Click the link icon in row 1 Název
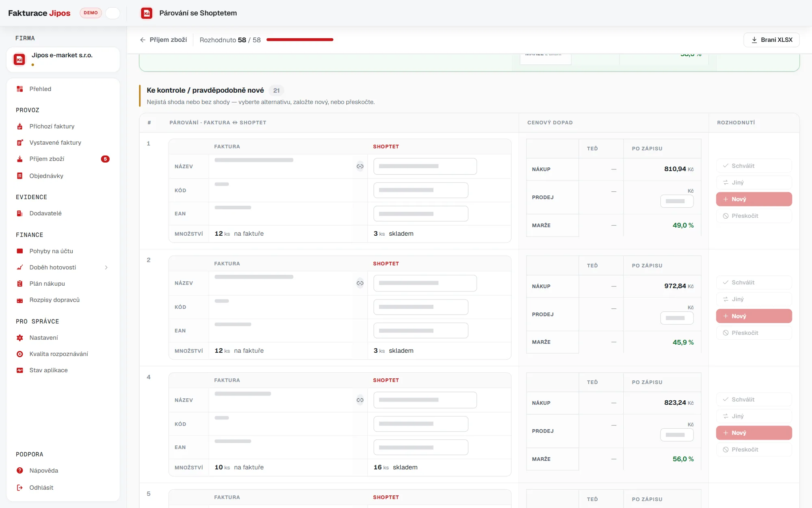The width and height of the screenshot is (812, 508). pyautogui.click(x=360, y=166)
